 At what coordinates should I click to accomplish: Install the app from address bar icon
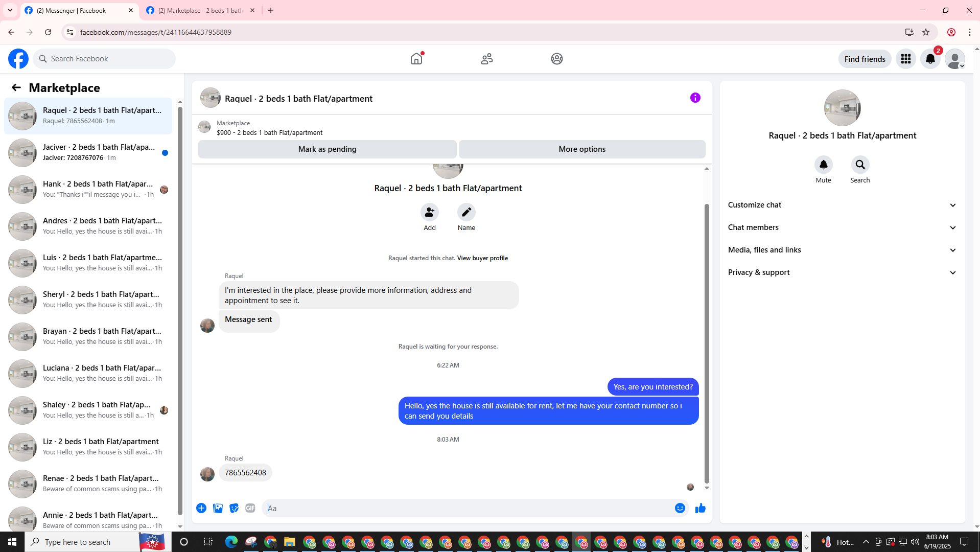pyautogui.click(x=909, y=32)
